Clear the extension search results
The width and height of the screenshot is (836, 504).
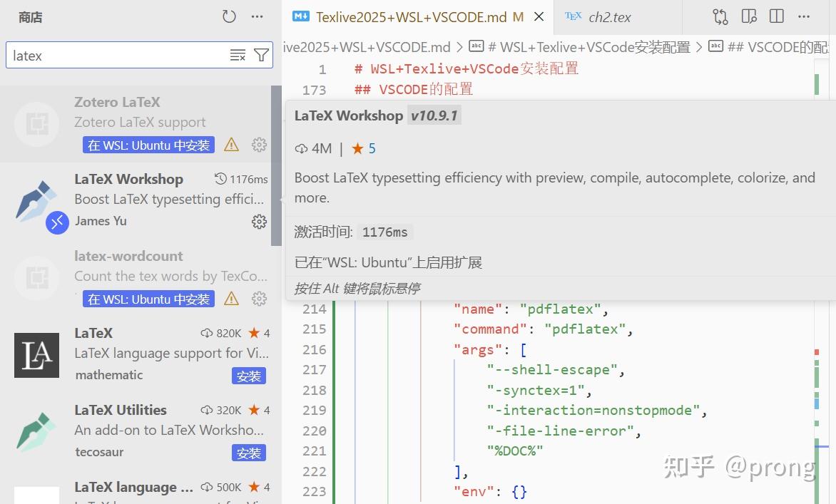pos(238,55)
